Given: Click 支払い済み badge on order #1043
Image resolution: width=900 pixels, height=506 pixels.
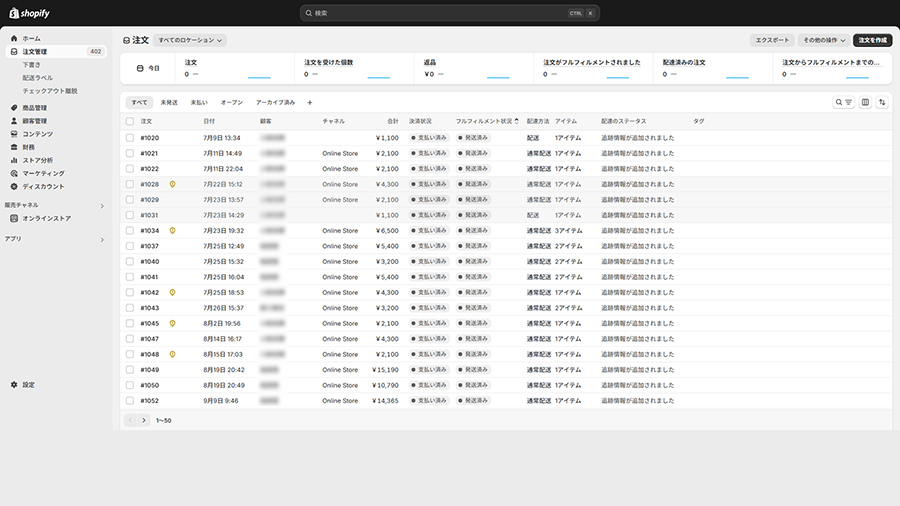Looking at the screenshot, I should click(x=429, y=308).
